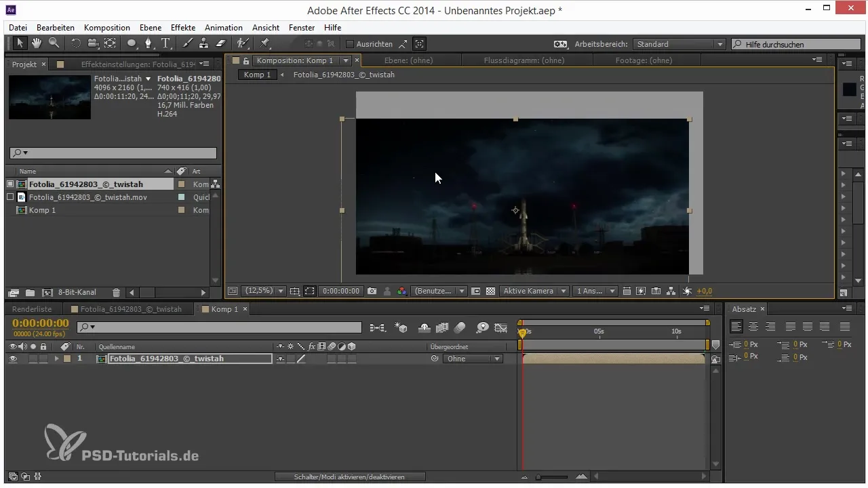
Task: Select the Unified Camera tool
Action: coord(93,43)
